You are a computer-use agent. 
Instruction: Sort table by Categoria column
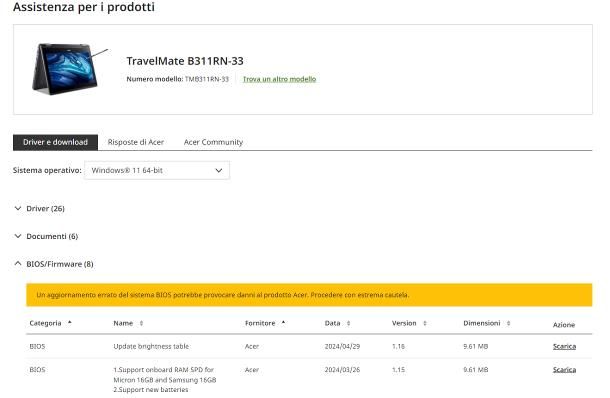[51, 323]
